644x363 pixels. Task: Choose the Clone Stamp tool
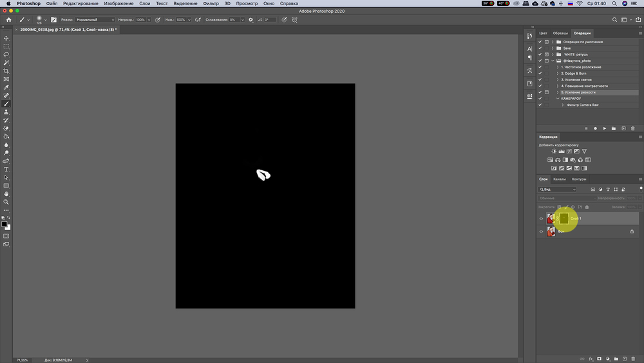(6, 112)
